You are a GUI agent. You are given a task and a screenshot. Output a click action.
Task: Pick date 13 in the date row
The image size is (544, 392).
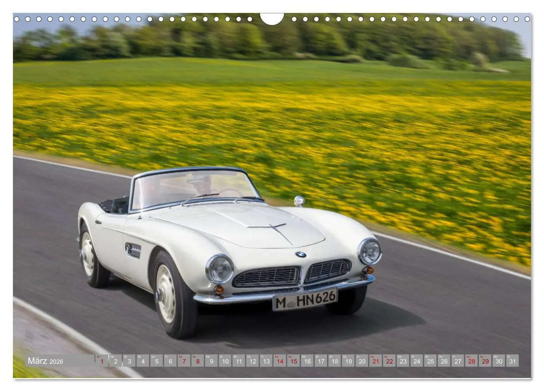click(266, 361)
